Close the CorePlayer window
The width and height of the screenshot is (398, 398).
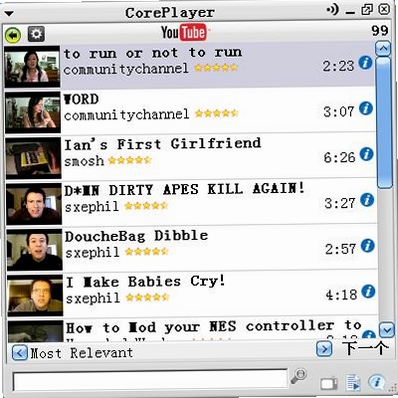[384, 9]
